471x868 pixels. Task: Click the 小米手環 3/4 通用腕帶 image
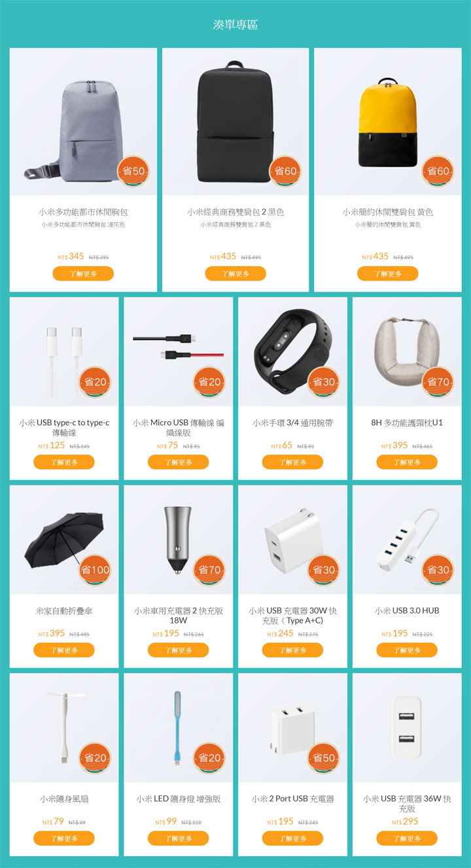(292, 352)
